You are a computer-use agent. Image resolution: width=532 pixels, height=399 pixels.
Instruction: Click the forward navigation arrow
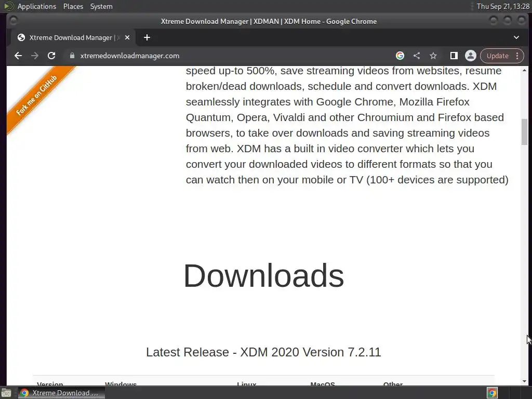[35, 56]
